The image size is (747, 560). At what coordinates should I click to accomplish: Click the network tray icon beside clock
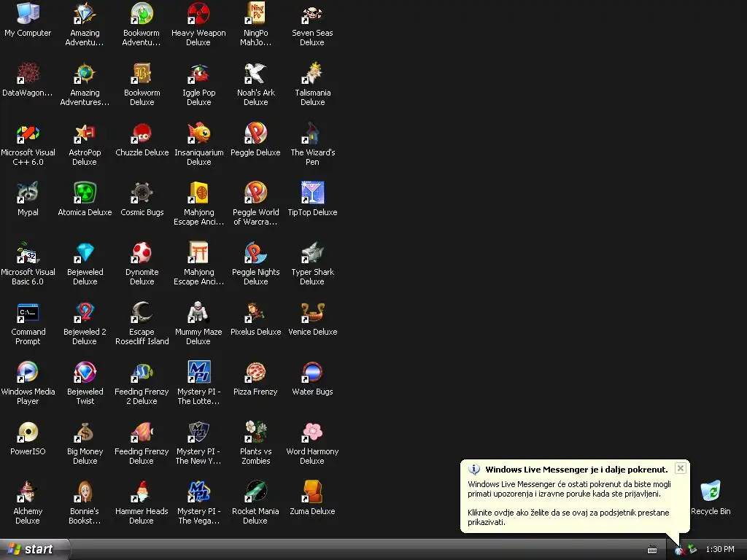pyautogui.click(x=692, y=550)
